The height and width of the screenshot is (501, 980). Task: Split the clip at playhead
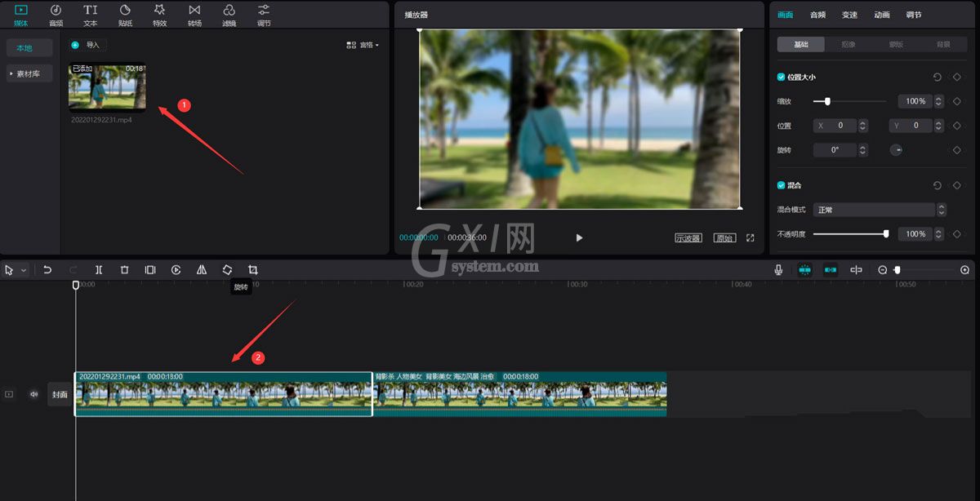tap(99, 270)
